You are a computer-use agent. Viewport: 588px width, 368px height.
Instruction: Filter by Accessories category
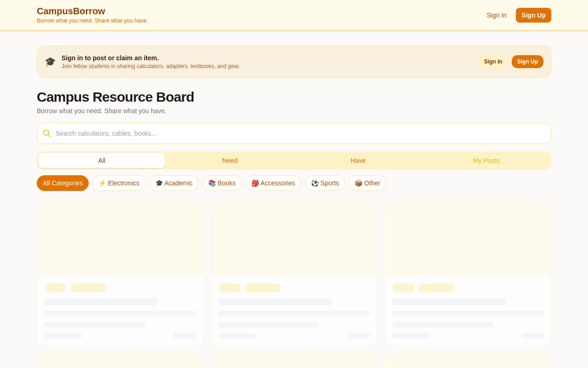[x=273, y=183]
